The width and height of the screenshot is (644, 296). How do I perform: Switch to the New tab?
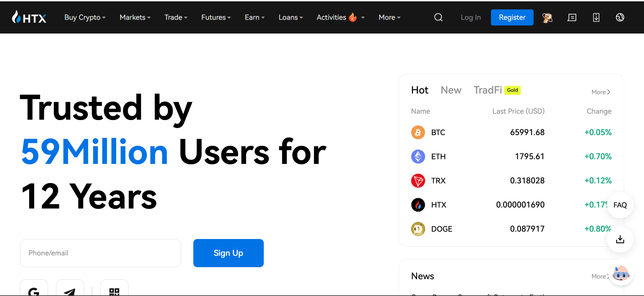[x=451, y=90]
